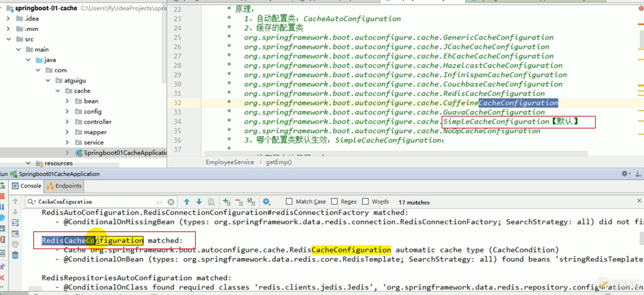Switch to the Endpoints tab
The width and height of the screenshot is (644, 295).
(64, 186)
